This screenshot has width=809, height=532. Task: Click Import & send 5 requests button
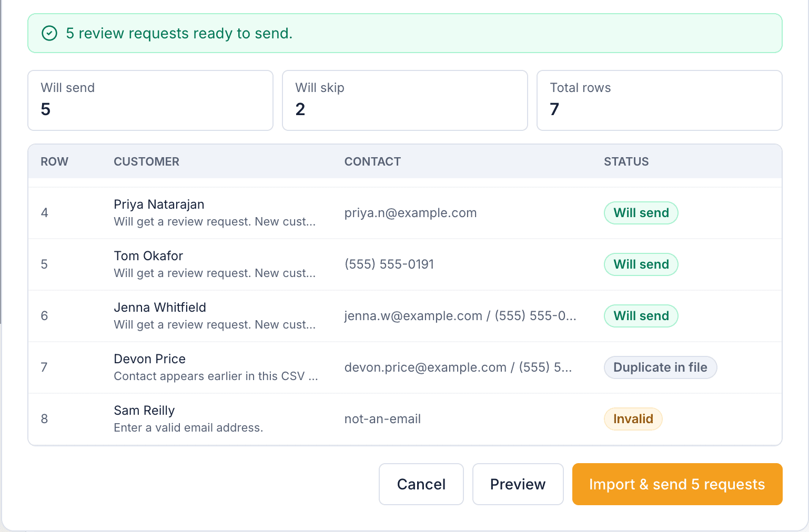[x=677, y=484]
